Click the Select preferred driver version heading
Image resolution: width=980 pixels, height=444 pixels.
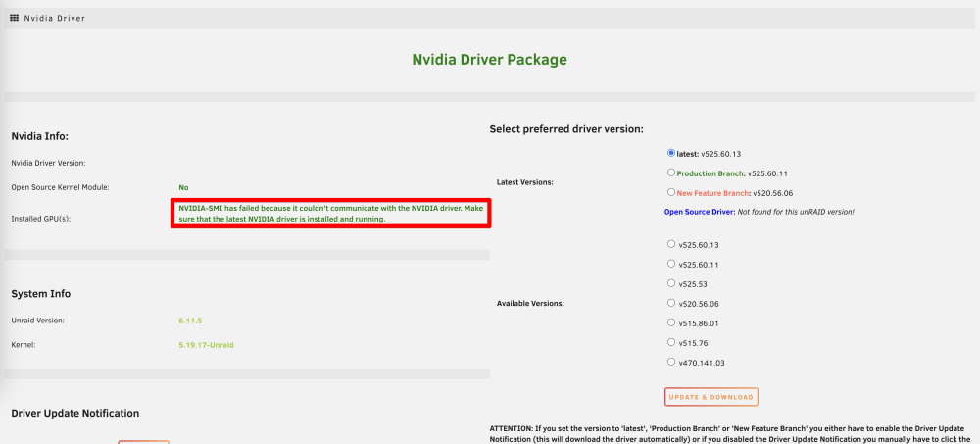[566, 129]
